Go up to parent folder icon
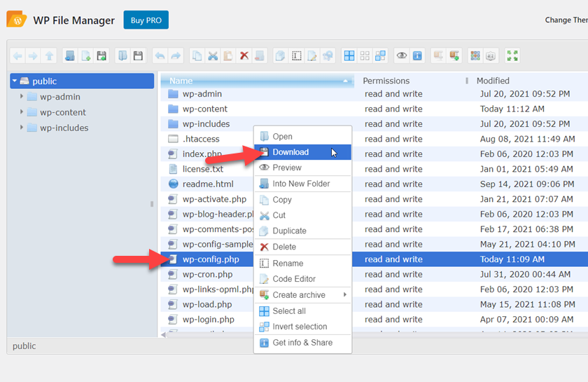This screenshot has width=588, height=382. pyautogui.click(x=49, y=56)
